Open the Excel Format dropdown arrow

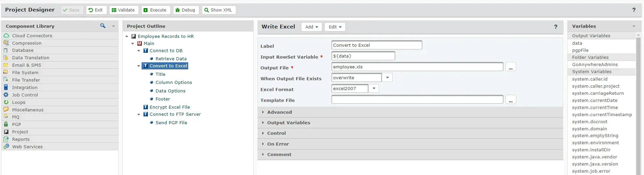[374, 89]
